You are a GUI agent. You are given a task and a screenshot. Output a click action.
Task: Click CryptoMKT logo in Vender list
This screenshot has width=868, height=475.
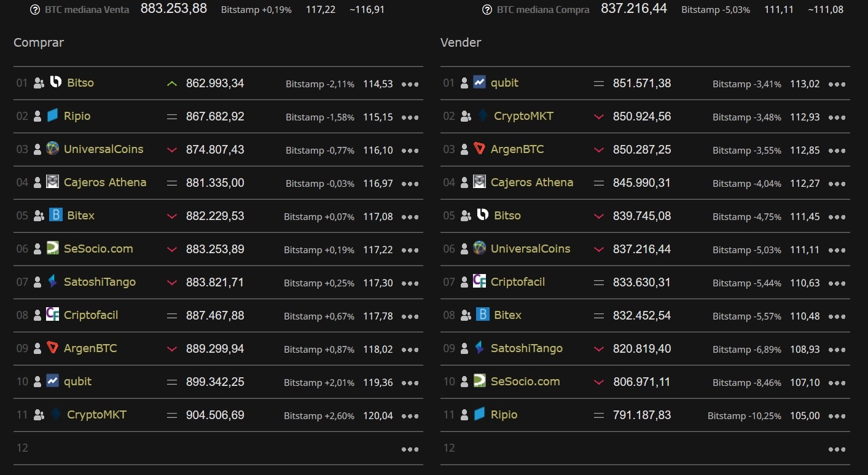(x=482, y=115)
